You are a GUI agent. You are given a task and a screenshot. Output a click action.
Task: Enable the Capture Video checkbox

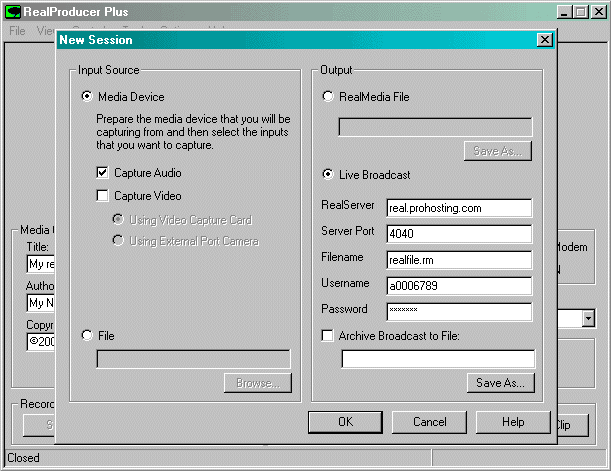point(102,195)
